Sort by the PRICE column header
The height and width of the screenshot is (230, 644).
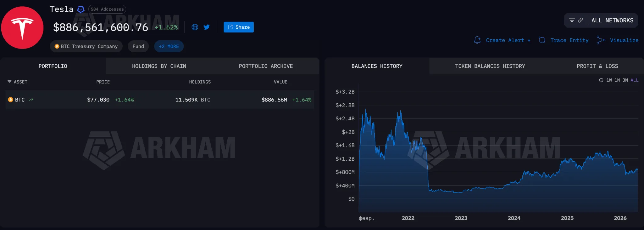click(x=103, y=82)
